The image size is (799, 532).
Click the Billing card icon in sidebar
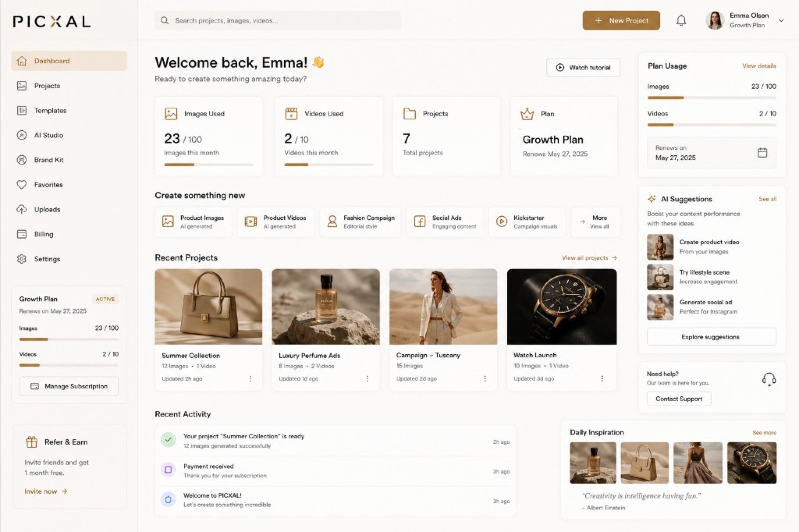click(x=22, y=234)
